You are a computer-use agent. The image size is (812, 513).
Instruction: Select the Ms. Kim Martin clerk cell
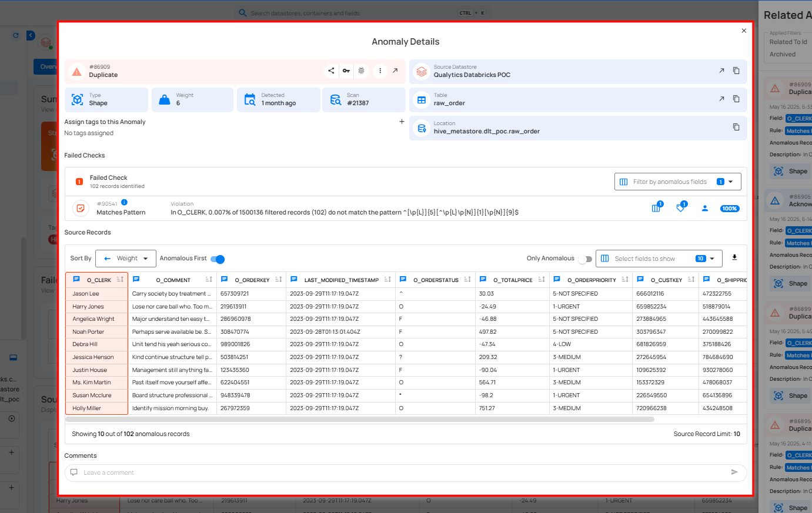(x=96, y=382)
